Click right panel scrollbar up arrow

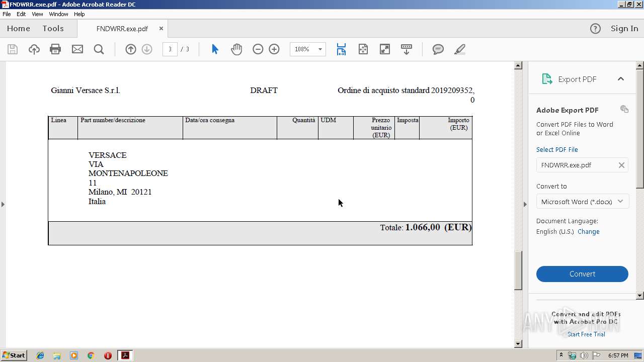coord(640,65)
